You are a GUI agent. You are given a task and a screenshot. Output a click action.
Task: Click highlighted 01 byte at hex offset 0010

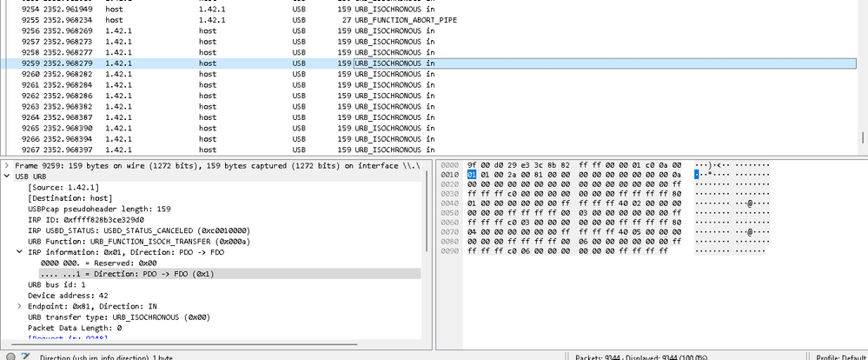[472, 175]
